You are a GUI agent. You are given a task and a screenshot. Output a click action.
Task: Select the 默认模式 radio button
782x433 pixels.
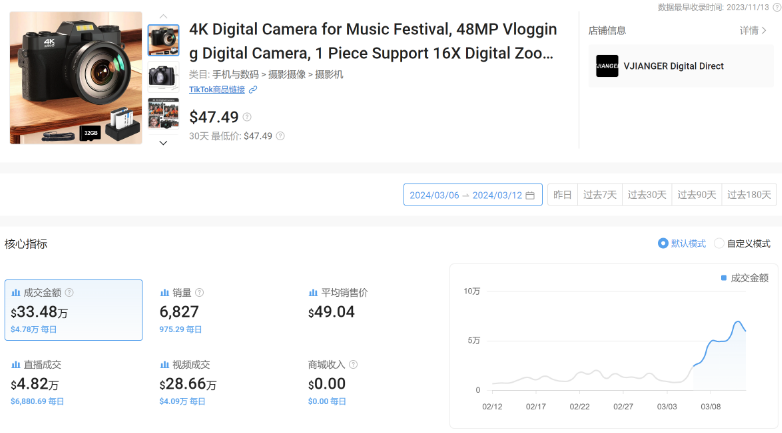pos(663,243)
